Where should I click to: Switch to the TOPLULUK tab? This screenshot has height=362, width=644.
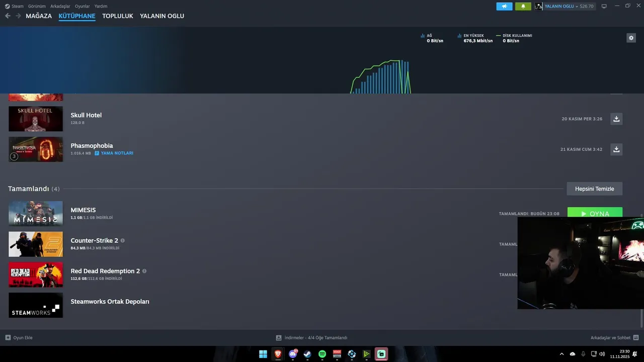(x=118, y=16)
